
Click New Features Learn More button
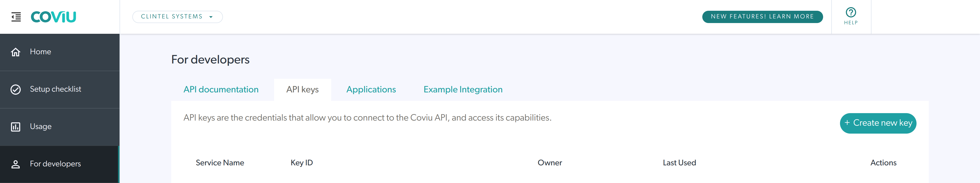[762, 17]
